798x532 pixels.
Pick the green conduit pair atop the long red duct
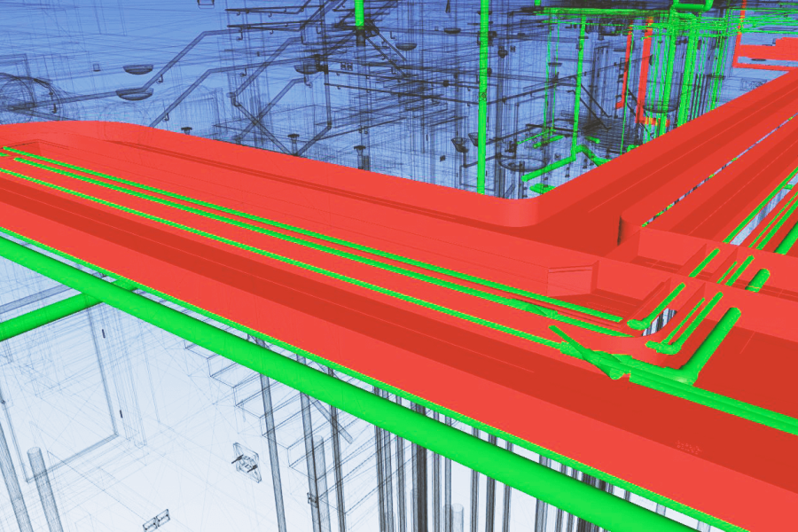[x=305, y=239]
